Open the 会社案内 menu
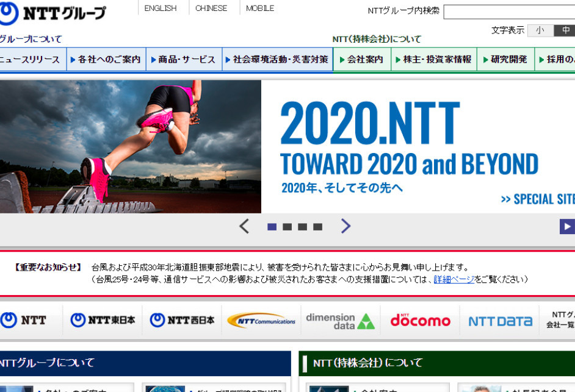This screenshot has width=575, height=392. [x=363, y=59]
